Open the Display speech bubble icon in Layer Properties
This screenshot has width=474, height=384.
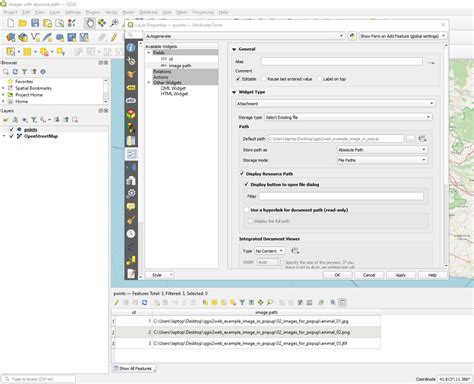(x=131, y=207)
